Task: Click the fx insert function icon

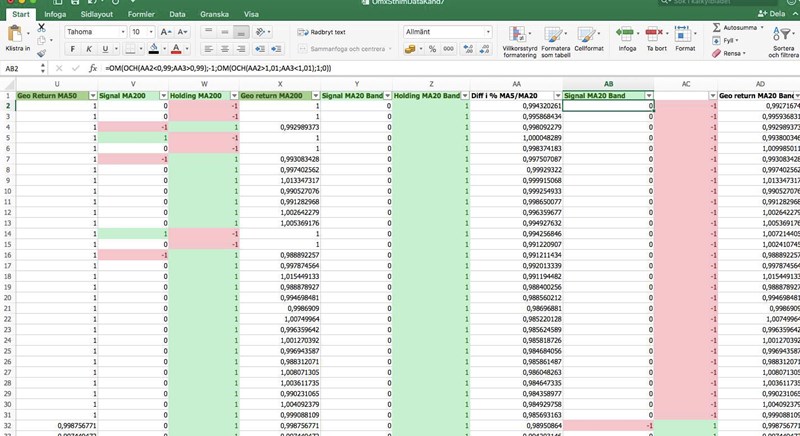Action: coord(93,68)
